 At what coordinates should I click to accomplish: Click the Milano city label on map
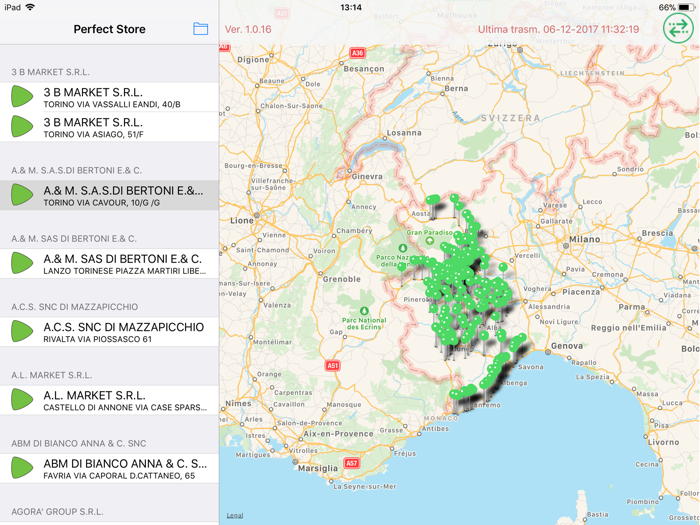pos(584,239)
